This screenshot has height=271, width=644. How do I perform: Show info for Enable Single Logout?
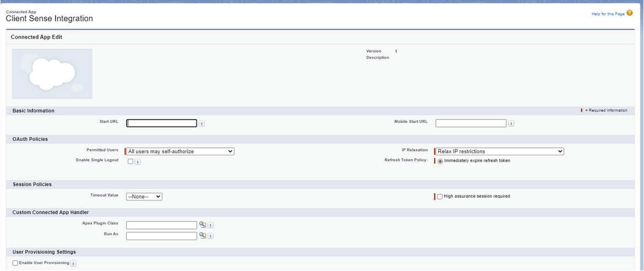pos(138,162)
